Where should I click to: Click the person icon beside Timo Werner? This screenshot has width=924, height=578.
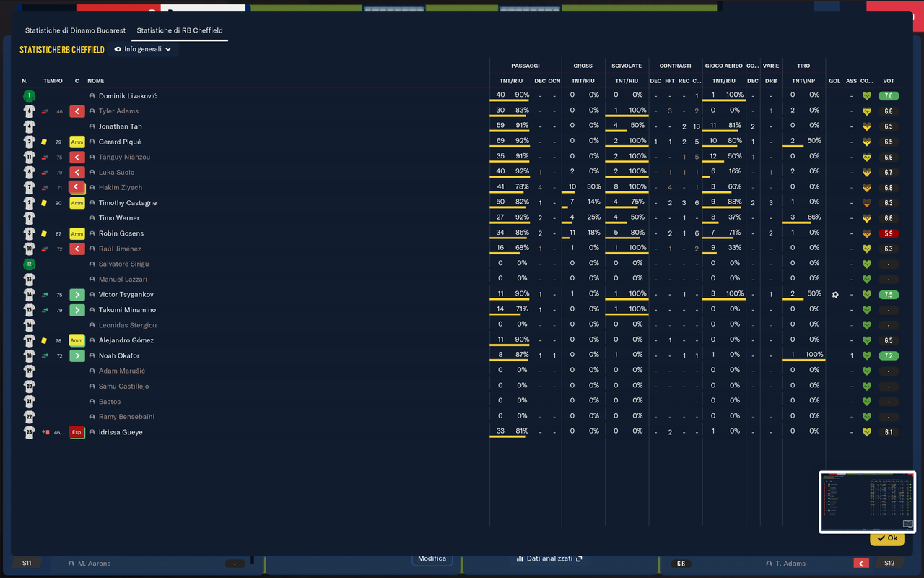92,218
